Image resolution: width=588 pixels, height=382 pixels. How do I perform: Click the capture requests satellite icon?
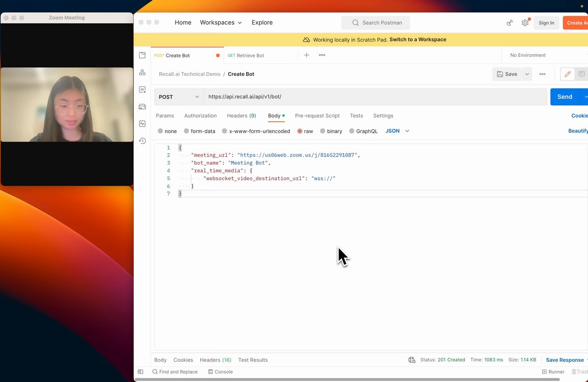click(x=510, y=22)
